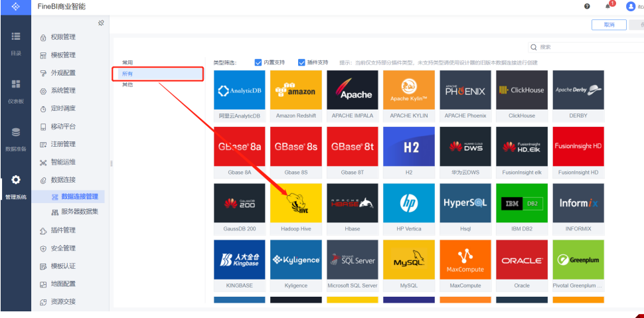Image resolution: width=644 pixels, height=318 pixels.
Task: Open the notification bell icon
Action: [608, 7]
